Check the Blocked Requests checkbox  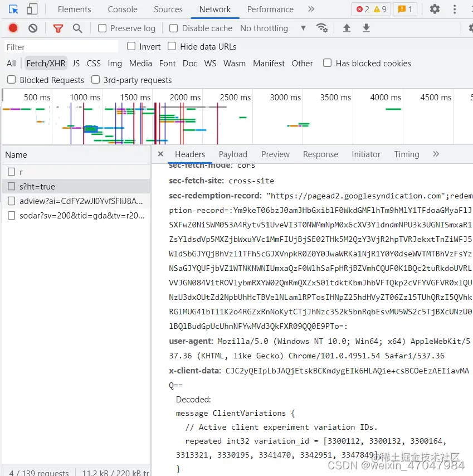pos(11,80)
